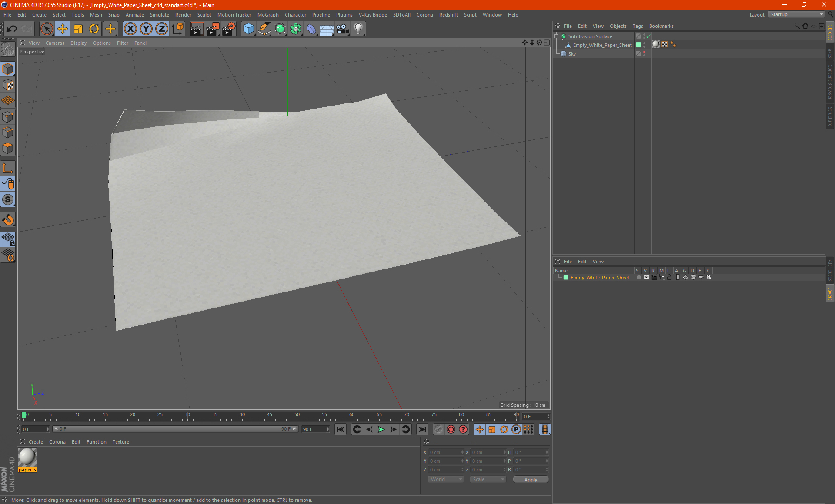Play the animation forwards
Screen dimensions: 835x504
pyautogui.click(x=381, y=429)
